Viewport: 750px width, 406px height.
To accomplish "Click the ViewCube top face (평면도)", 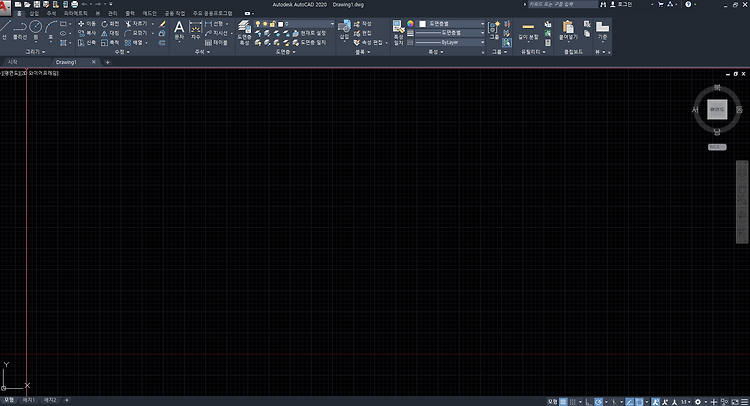I will click(x=717, y=110).
